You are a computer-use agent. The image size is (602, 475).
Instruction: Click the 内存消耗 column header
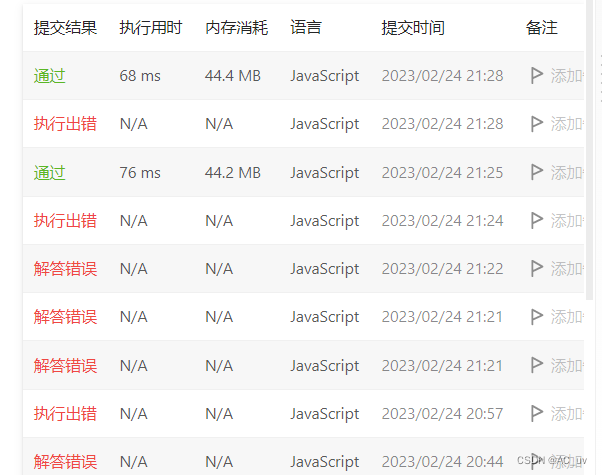(x=236, y=28)
